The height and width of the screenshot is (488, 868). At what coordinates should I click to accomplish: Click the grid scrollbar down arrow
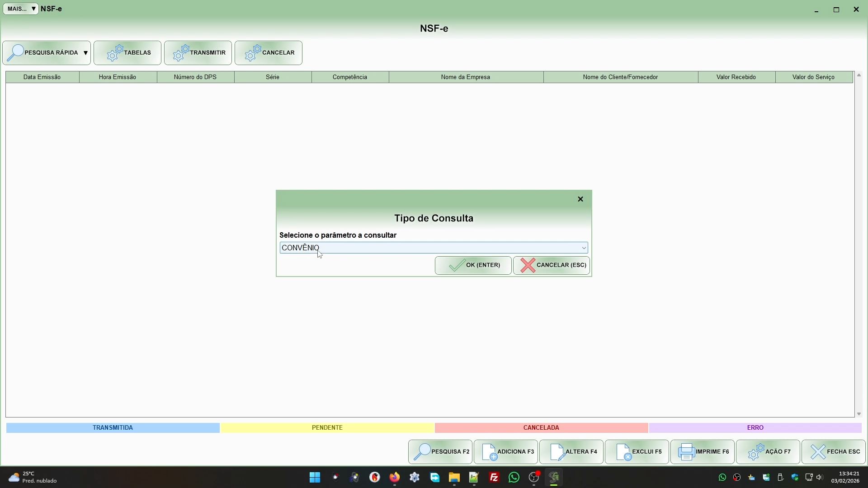coord(859,414)
